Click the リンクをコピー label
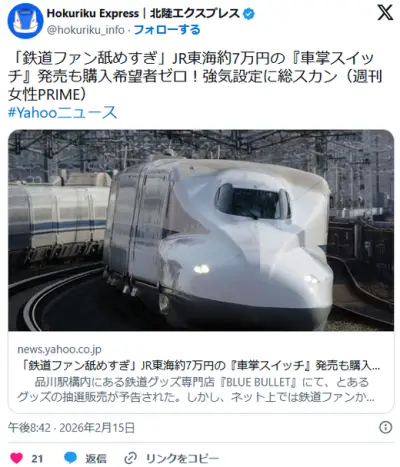The height and width of the screenshot is (467, 400). (x=183, y=459)
